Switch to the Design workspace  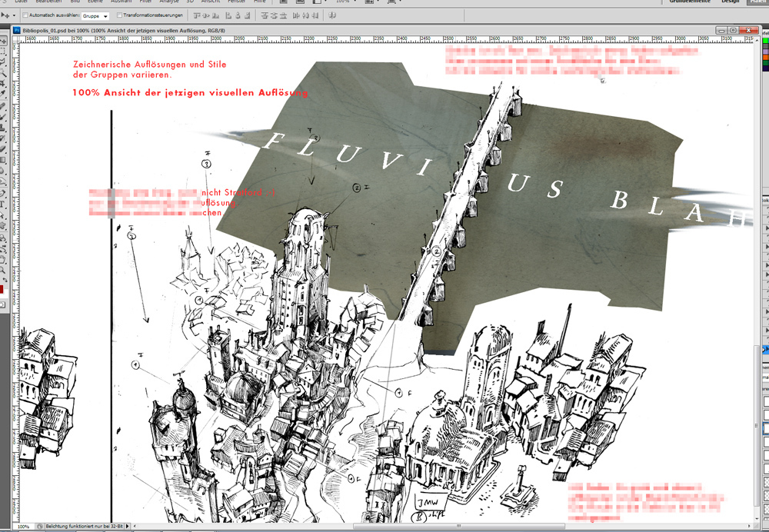pos(729,2)
